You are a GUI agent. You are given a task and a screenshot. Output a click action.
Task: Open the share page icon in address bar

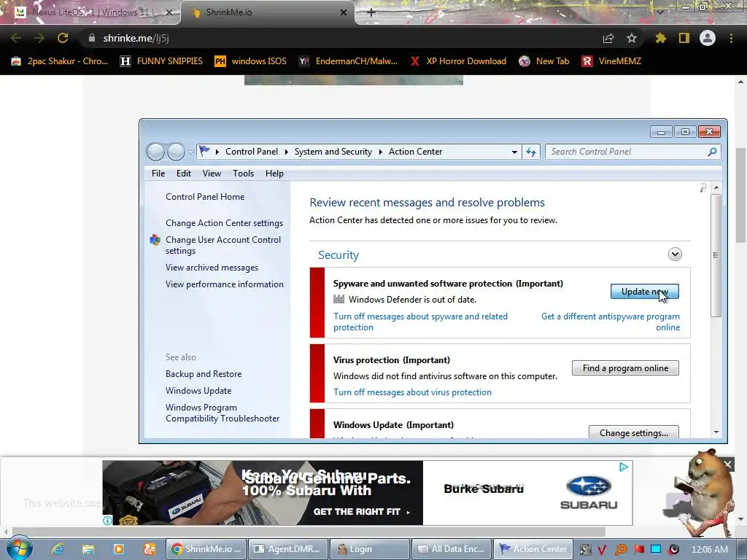608,38
